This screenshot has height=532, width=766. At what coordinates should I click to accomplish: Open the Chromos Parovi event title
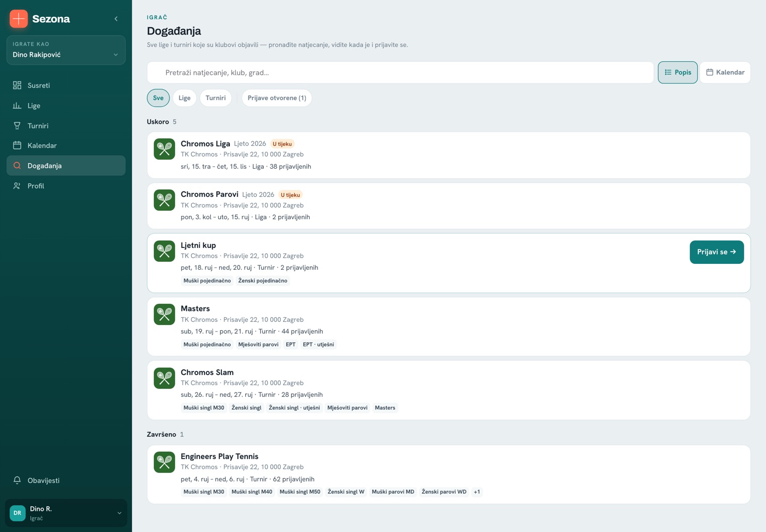click(x=210, y=195)
